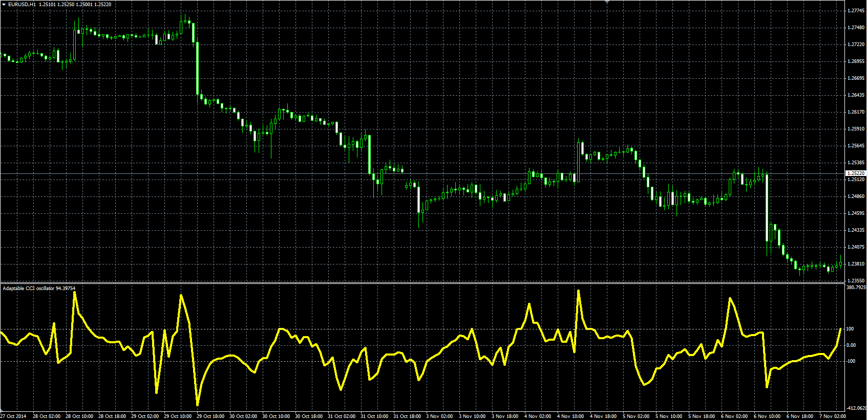This screenshot has height=420, width=868.
Task: Click time axis label 7 Nov 02:00
Action: pyautogui.click(x=833, y=416)
